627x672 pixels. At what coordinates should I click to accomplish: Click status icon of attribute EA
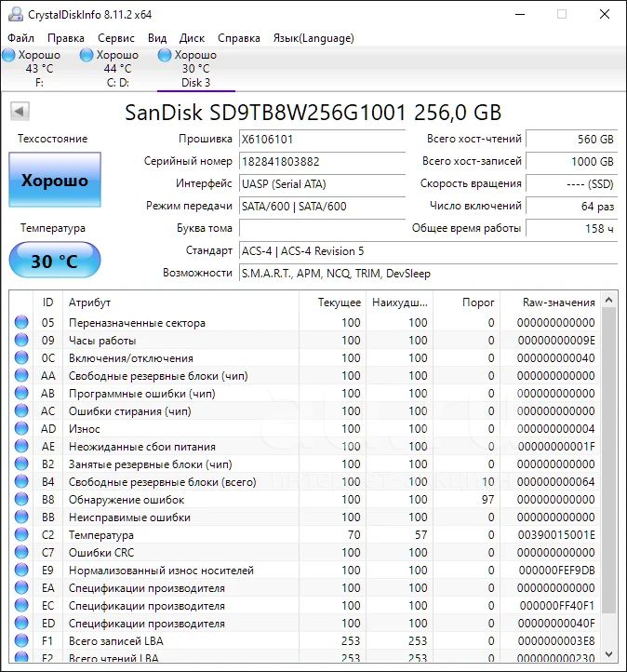(x=21, y=587)
